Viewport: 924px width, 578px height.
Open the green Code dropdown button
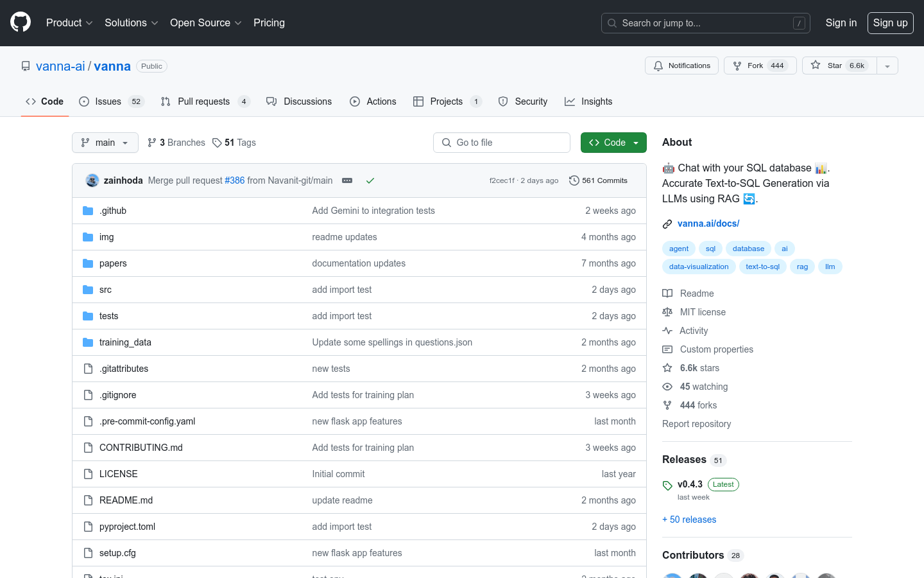[x=613, y=143]
